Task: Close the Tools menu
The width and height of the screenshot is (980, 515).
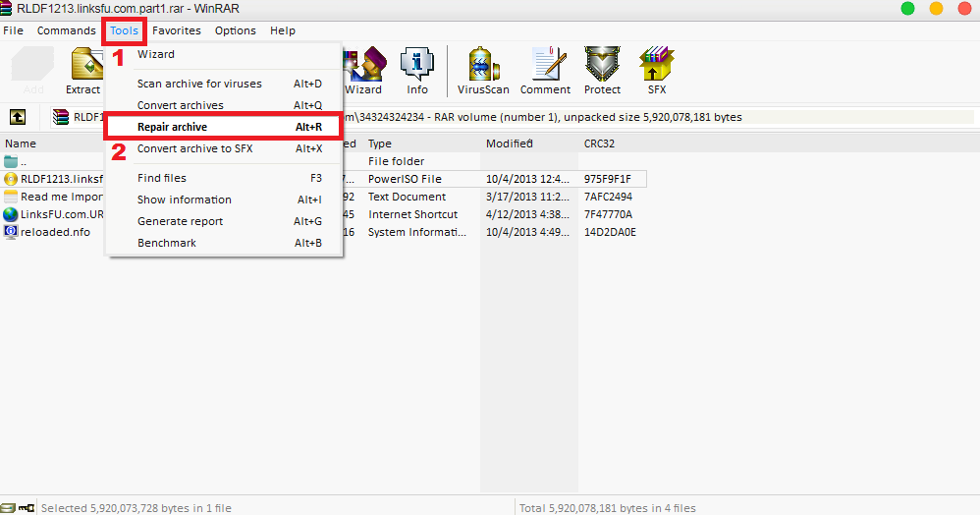Action: [124, 30]
